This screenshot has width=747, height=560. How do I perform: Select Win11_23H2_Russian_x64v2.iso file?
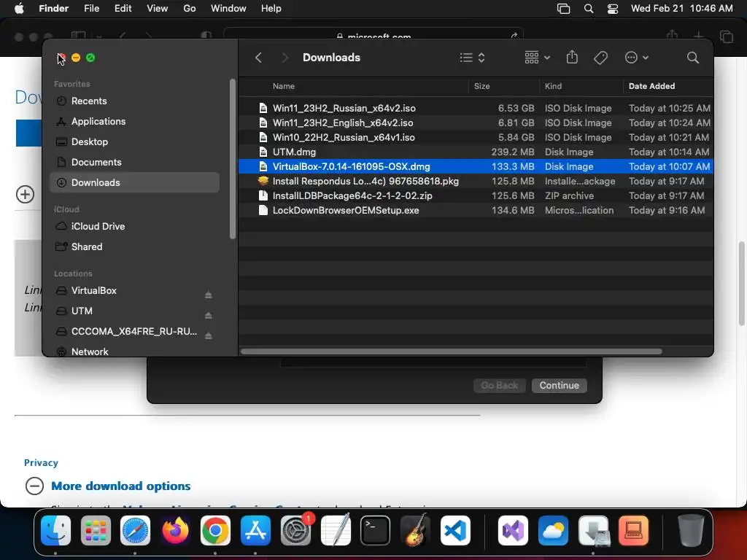tap(476, 108)
